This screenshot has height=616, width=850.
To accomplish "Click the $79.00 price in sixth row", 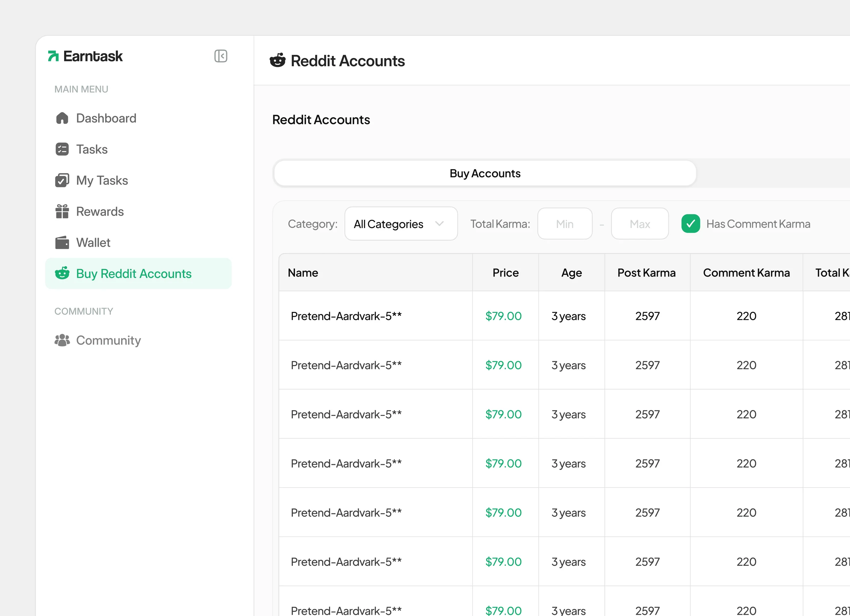I will point(503,562).
